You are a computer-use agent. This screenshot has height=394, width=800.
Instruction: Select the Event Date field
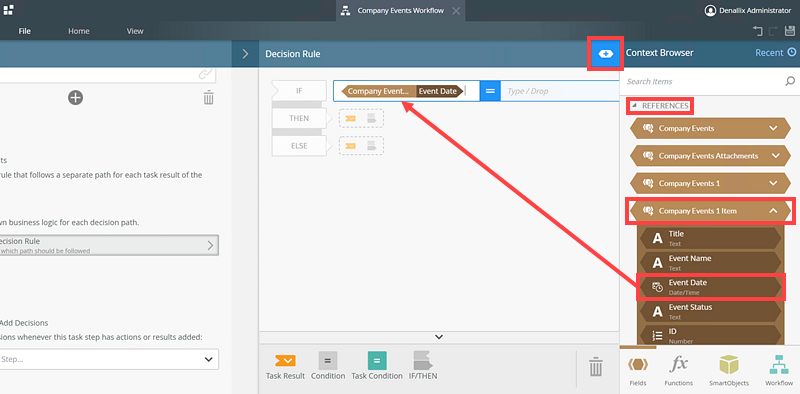coord(710,287)
